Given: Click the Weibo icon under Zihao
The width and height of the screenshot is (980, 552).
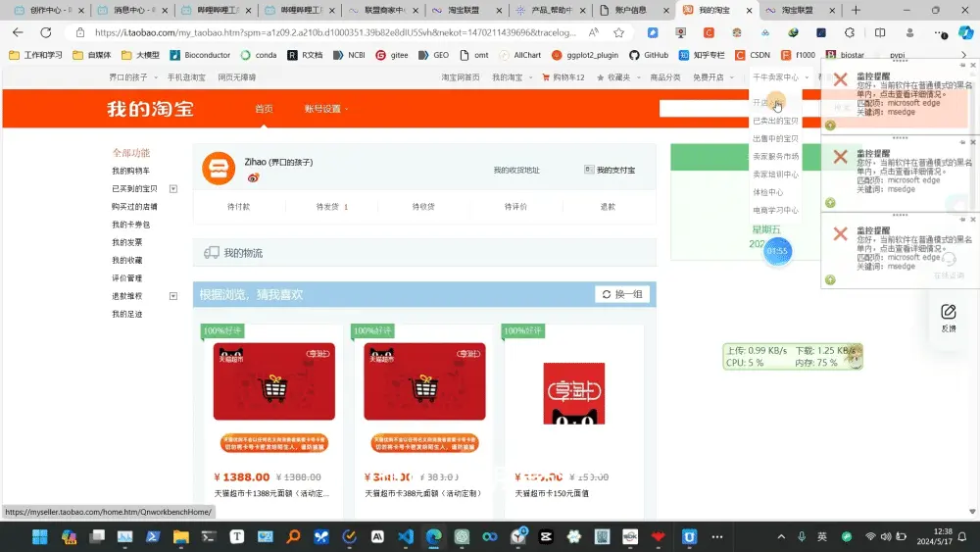Looking at the screenshot, I should [253, 178].
